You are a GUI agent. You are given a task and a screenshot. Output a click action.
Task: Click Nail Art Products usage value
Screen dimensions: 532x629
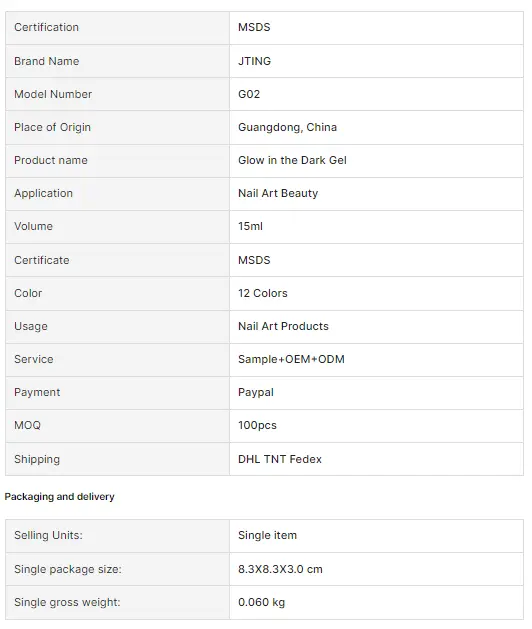tap(283, 326)
